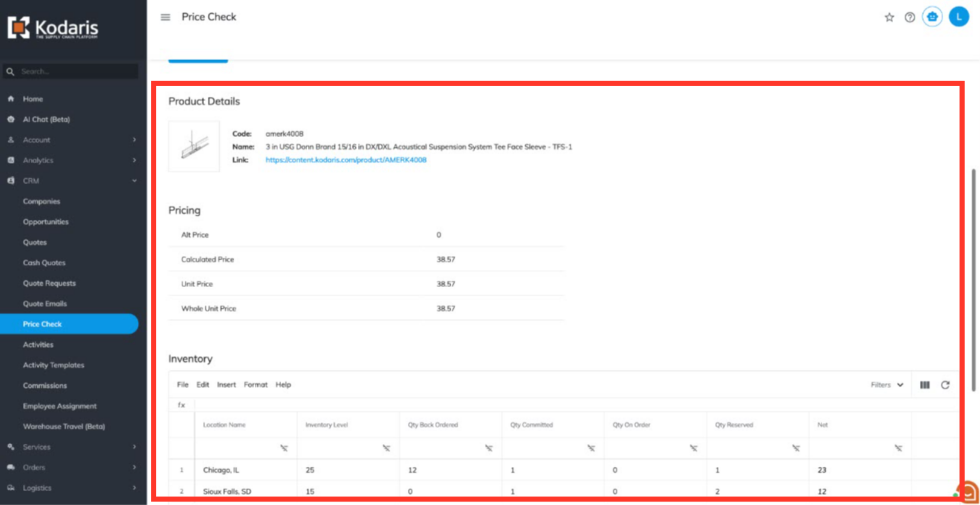This screenshot has width=980, height=505.
Task: Go to Companies in CRM
Action: click(41, 201)
